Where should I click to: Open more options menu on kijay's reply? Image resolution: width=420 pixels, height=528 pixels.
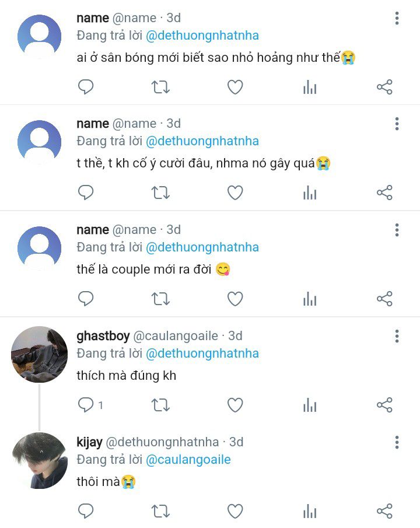point(397,442)
